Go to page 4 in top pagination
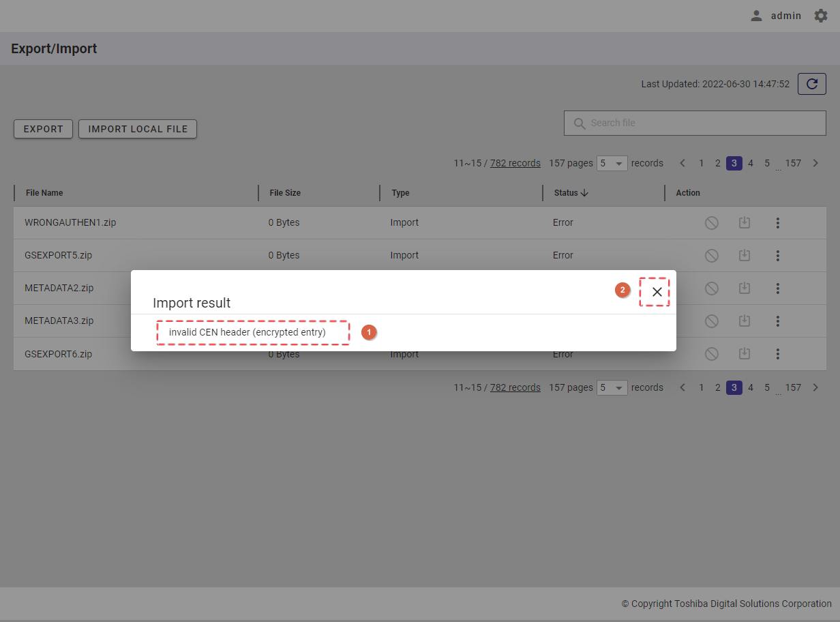The height and width of the screenshot is (622, 840). 750,164
